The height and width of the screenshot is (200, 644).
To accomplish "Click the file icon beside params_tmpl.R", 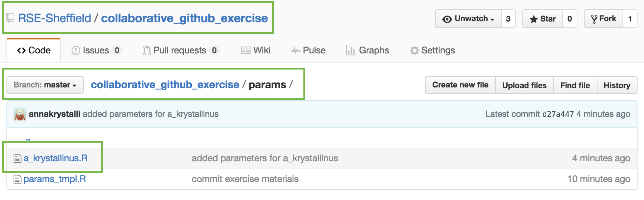I will pos(18,179).
